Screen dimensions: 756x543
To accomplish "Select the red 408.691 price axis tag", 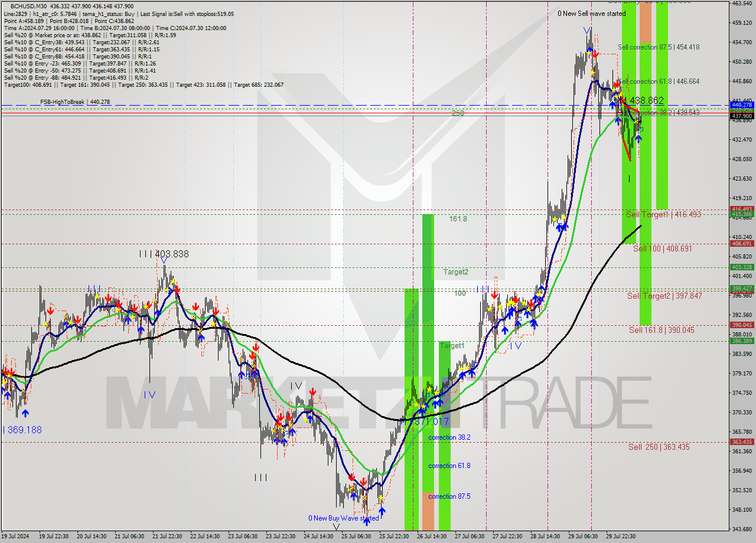I will (x=742, y=243).
